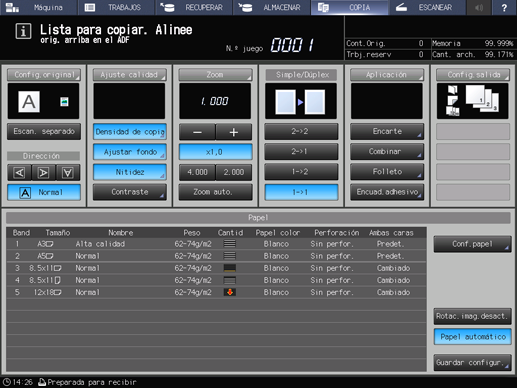
Task: Click the Simple/Dúplex header
Action: pyautogui.click(x=301, y=75)
